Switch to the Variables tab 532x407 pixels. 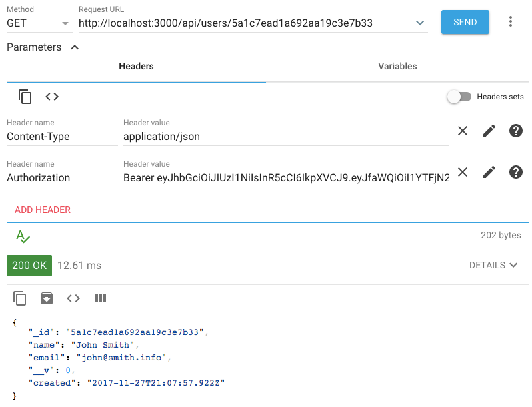pyautogui.click(x=397, y=66)
